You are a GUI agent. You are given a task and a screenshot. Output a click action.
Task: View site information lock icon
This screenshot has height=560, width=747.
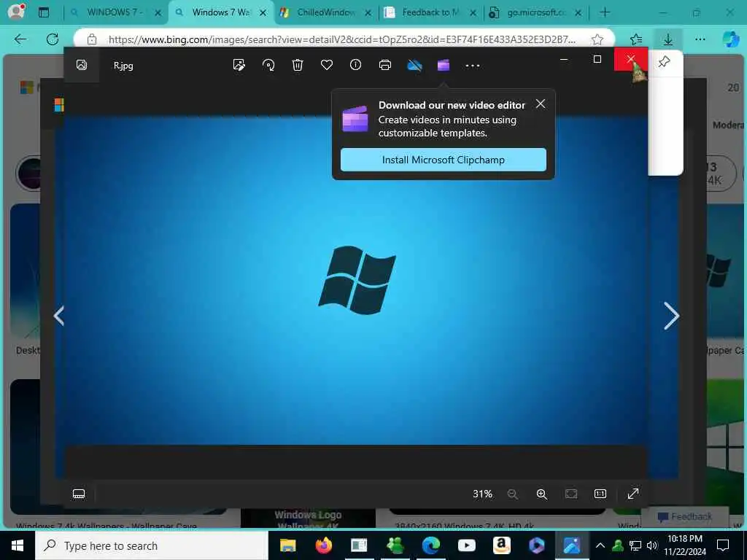click(x=92, y=39)
